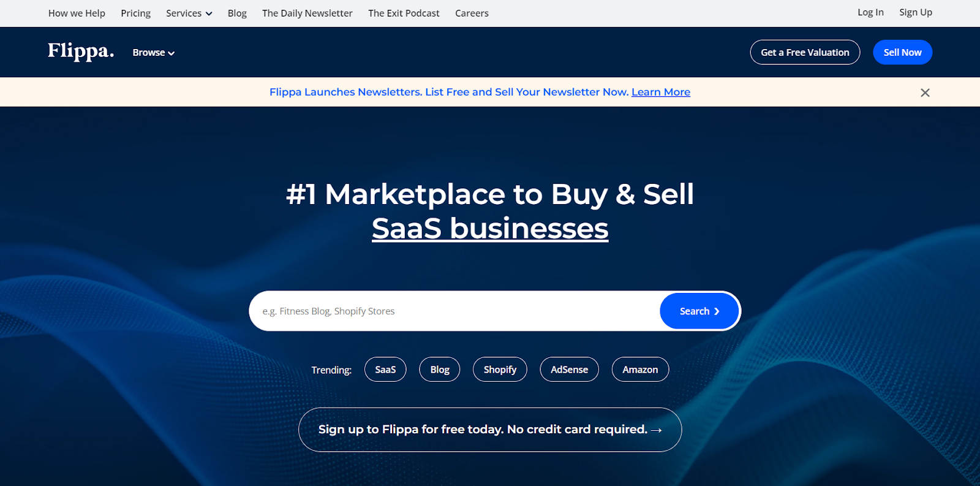Image resolution: width=980 pixels, height=486 pixels.
Task: Select the Blog trending tag
Action: coord(440,370)
